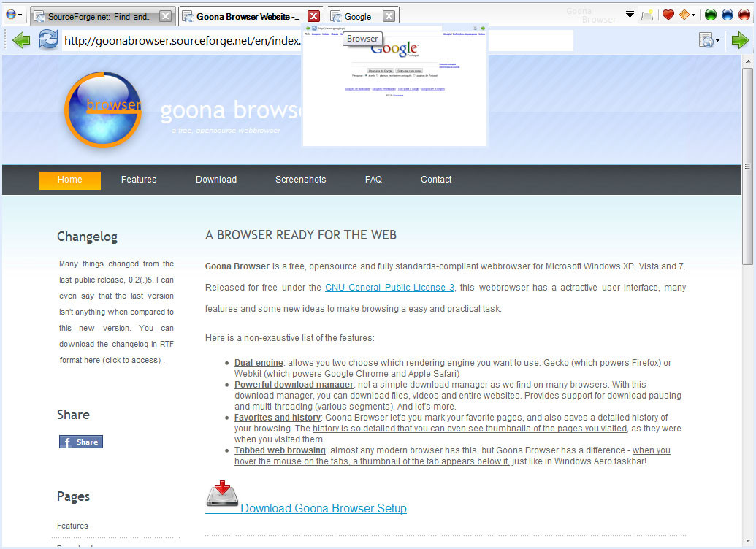Click the vertical scrollbar thumb
This screenshot has height=549, width=756.
pyautogui.click(x=748, y=166)
